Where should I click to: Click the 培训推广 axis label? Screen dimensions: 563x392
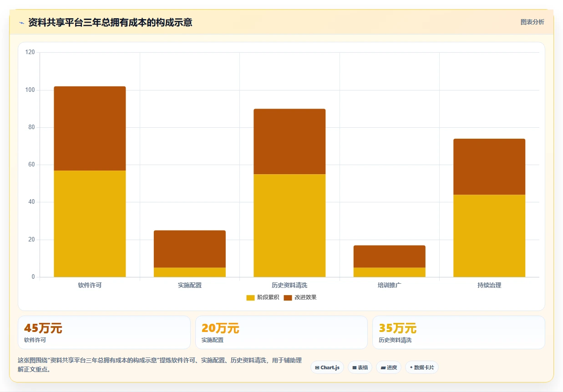[390, 286]
